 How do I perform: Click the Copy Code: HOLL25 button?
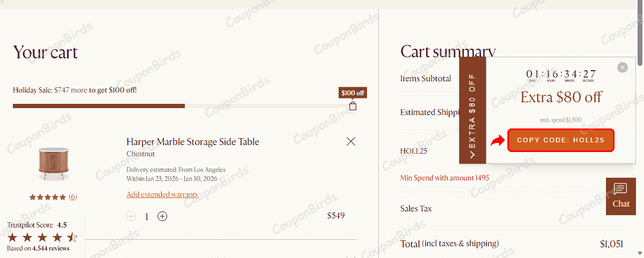pyautogui.click(x=560, y=140)
